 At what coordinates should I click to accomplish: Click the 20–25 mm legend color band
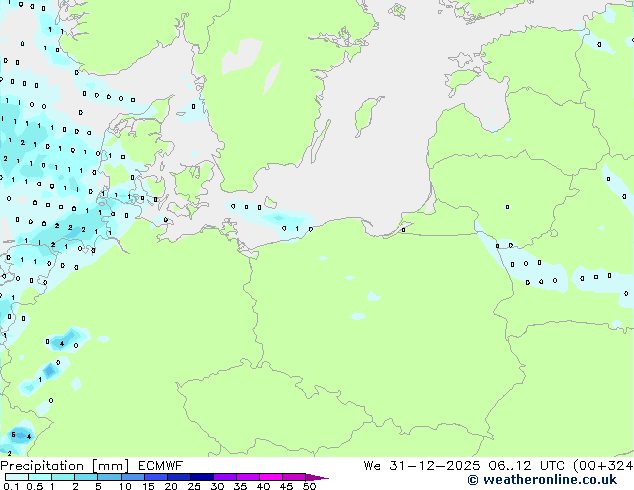point(178,477)
